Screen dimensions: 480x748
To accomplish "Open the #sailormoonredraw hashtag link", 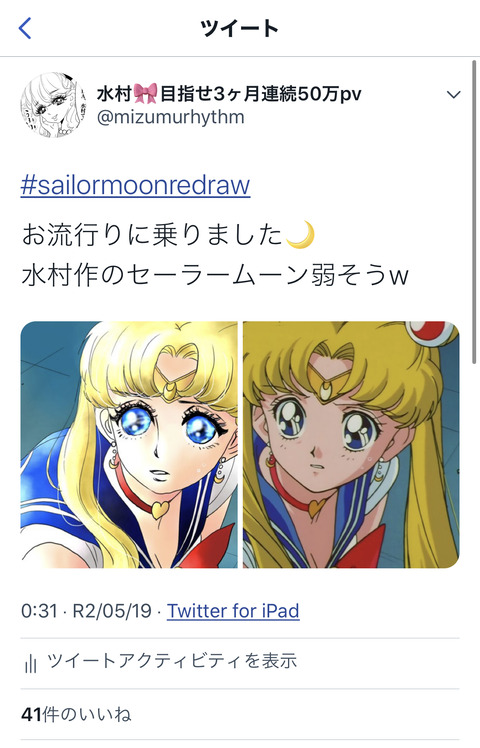I will (x=136, y=186).
